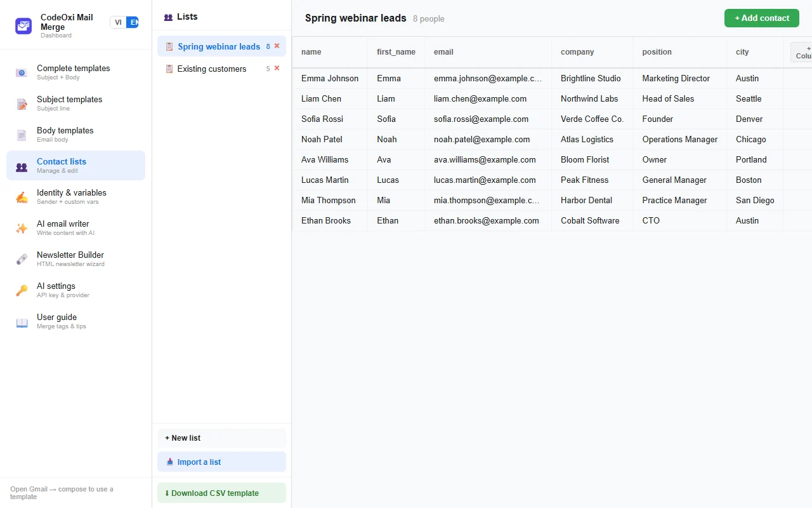Click the Contact lists people icon

point(22,166)
